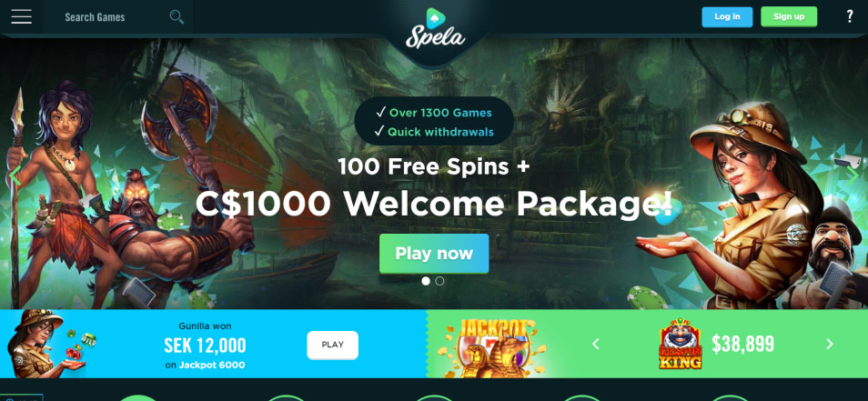
Task: Click the Spela logo
Action: [x=435, y=29]
